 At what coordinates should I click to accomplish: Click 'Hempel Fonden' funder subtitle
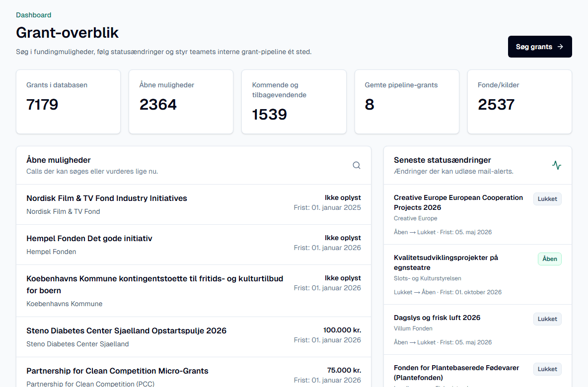(51, 252)
